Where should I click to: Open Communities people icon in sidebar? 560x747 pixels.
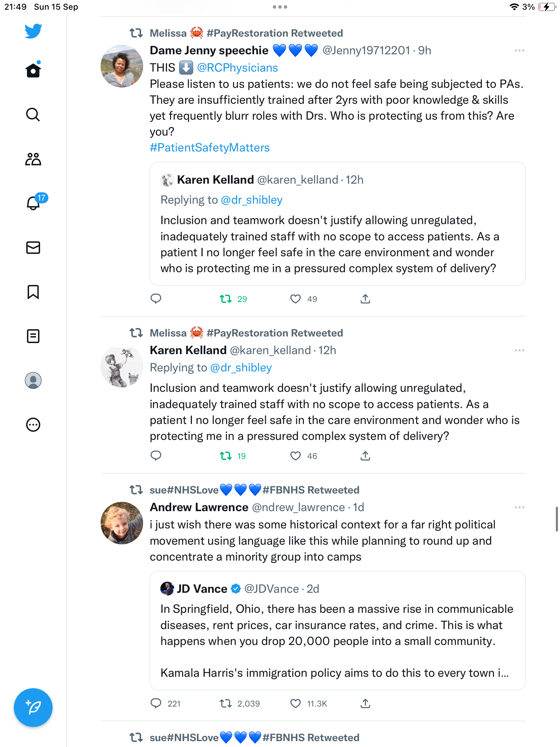[x=33, y=159]
